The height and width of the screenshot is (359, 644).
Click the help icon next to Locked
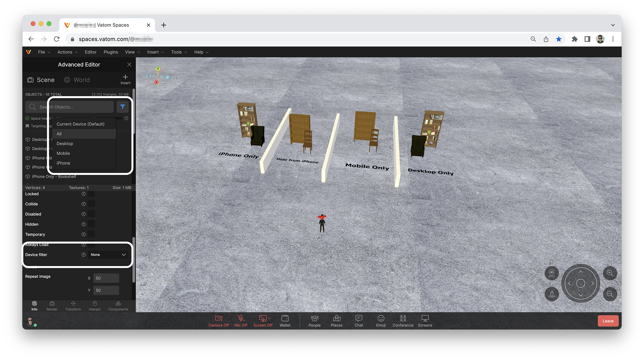[83, 194]
